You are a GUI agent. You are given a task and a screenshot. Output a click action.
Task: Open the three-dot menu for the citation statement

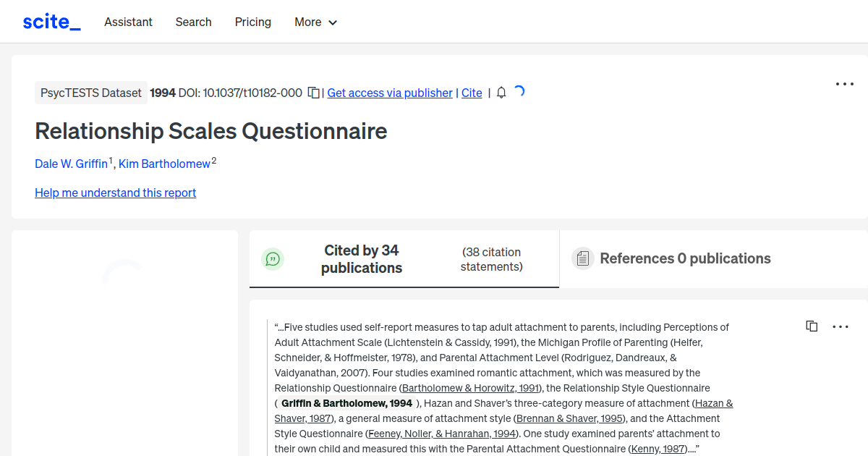coord(841,326)
